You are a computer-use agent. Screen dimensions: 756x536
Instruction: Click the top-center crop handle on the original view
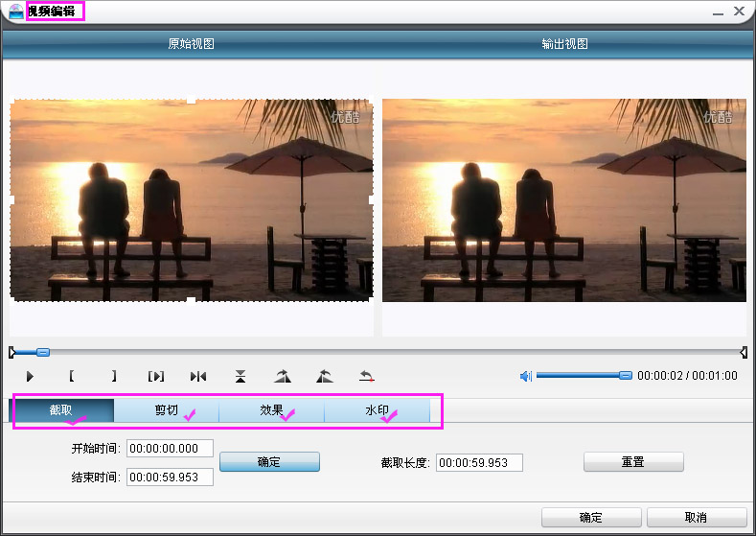click(192, 100)
